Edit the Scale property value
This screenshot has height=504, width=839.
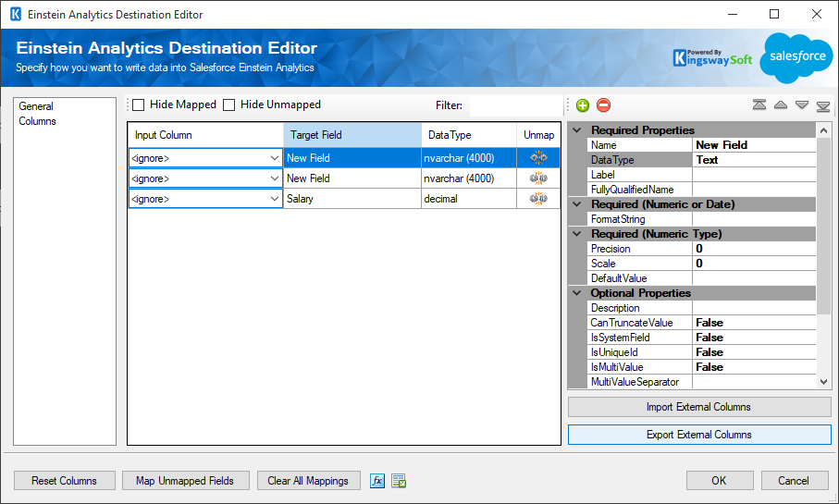[x=754, y=264]
